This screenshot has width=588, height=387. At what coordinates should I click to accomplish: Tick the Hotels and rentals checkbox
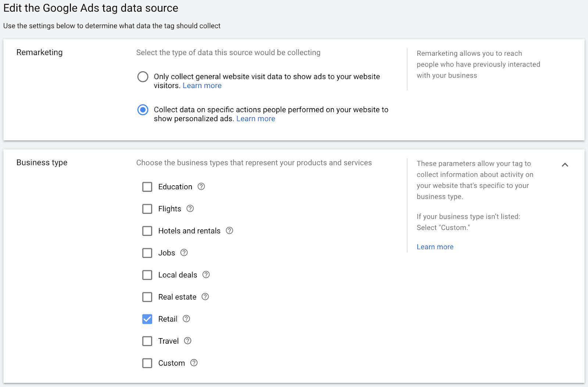[x=147, y=231]
